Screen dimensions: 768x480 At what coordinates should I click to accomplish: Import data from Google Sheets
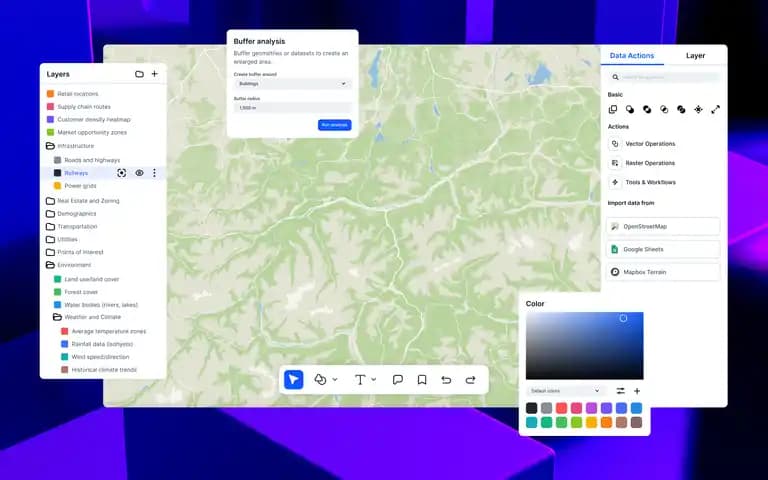tap(663, 249)
